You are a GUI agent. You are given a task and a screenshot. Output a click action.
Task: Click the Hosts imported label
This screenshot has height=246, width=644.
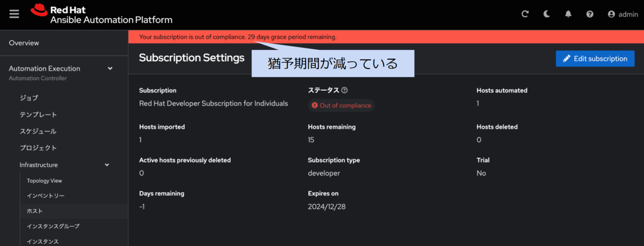click(162, 127)
